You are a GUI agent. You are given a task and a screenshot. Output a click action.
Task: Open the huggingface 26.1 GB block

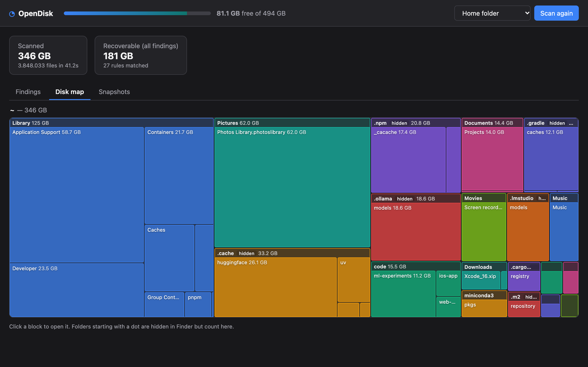pos(276,287)
